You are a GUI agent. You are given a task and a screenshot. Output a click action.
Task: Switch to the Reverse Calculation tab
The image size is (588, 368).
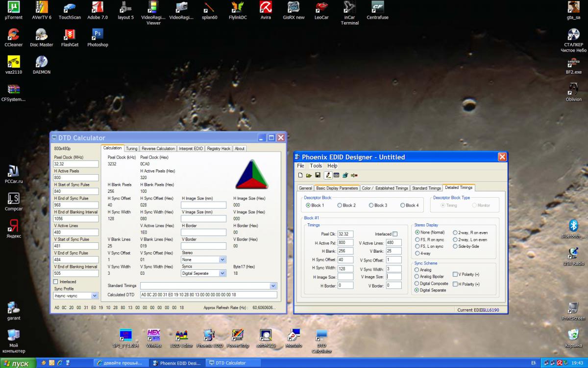158,148
